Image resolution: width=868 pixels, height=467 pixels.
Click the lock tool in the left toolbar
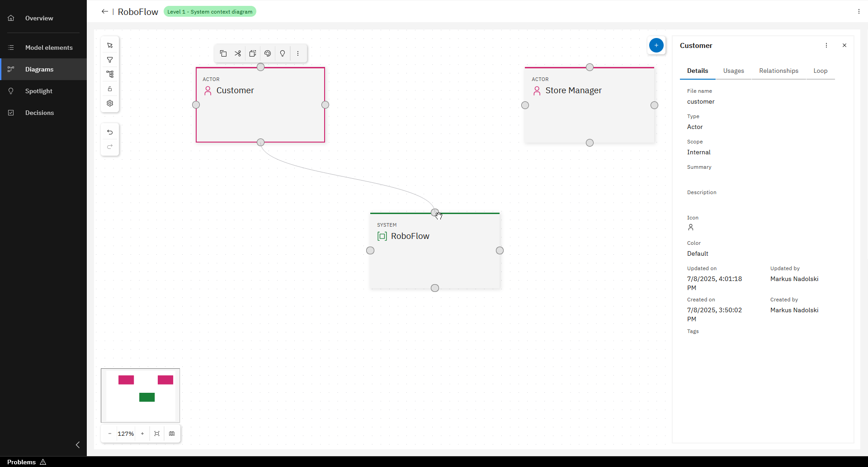(x=110, y=89)
